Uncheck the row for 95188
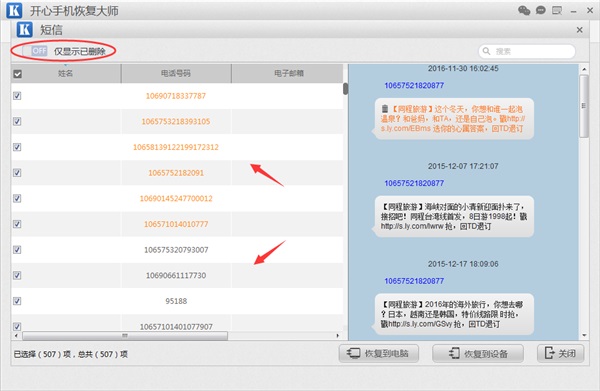Image resolution: width=600 pixels, height=391 pixels. coord(17,301)
